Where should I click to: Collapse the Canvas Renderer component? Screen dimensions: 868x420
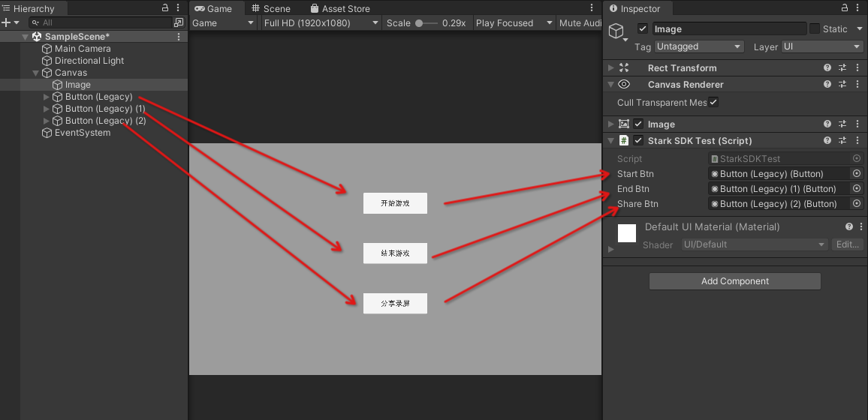click(610, 85)
